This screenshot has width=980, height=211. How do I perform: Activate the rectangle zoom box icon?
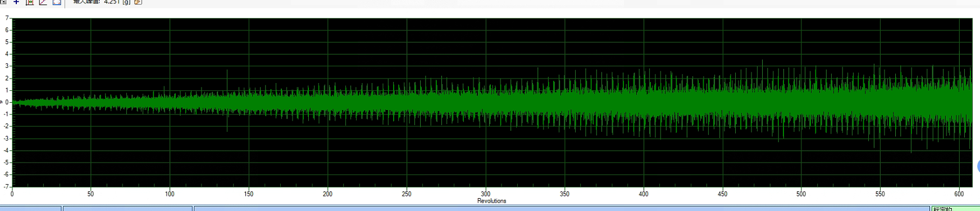(57, 2)
